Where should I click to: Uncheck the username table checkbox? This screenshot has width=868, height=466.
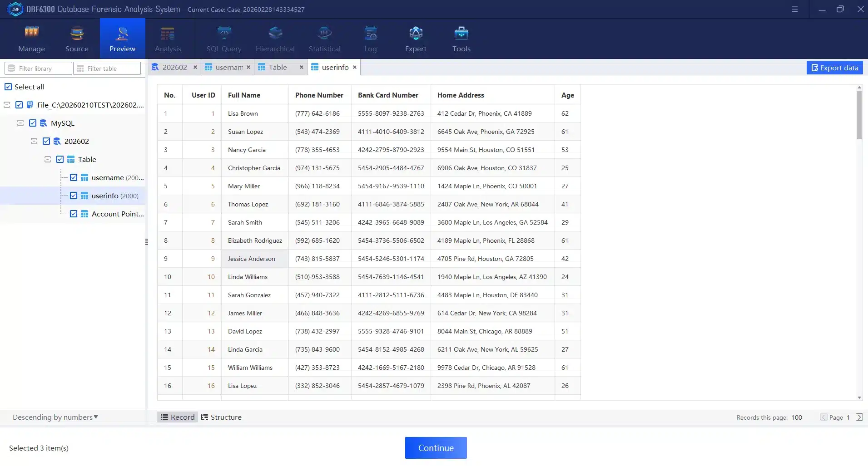tap(74, 177)
